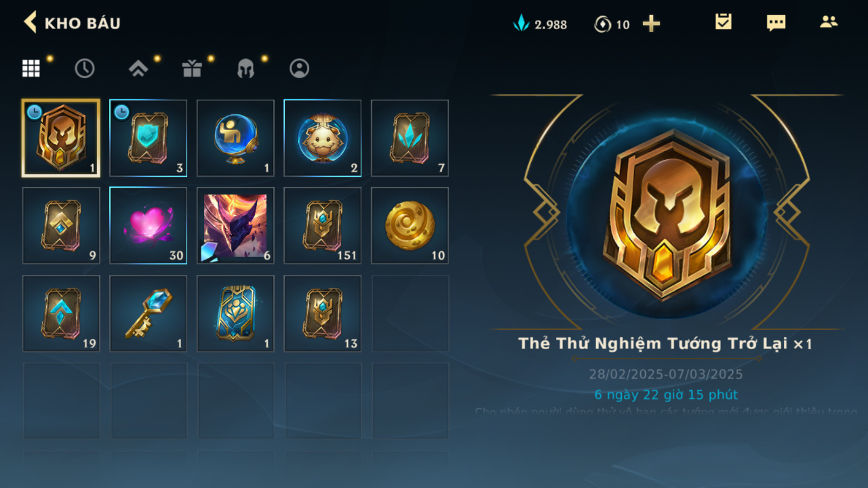The height and width of the screenshot is (488, 868).
Task: Open the friends list icon
Action: point(828,22)
